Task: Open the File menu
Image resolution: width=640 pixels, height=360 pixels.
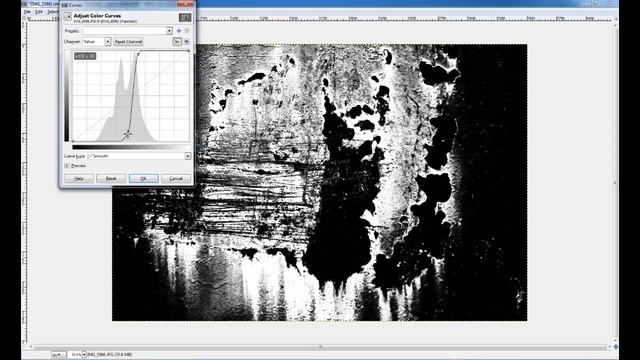Action: click(x=27, y=12)
